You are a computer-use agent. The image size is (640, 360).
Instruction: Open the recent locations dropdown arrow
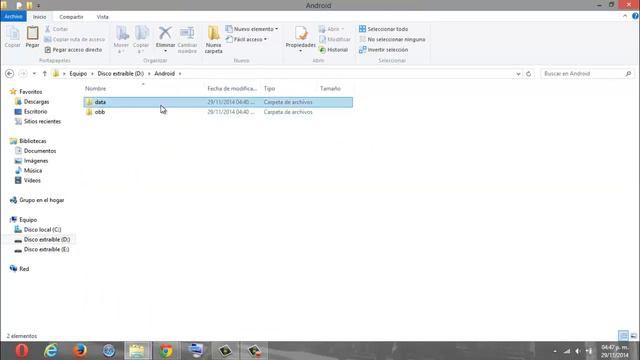(x=34, y=73)
